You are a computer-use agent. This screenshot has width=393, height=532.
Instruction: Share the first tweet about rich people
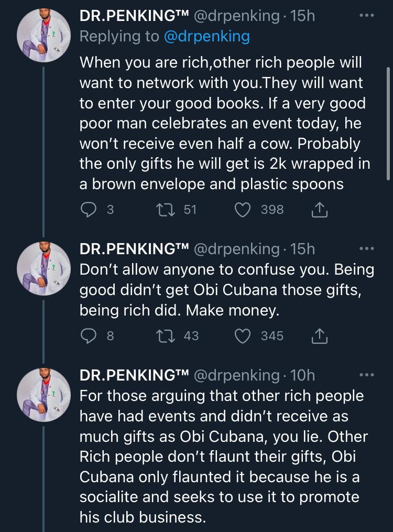(319, 209)
